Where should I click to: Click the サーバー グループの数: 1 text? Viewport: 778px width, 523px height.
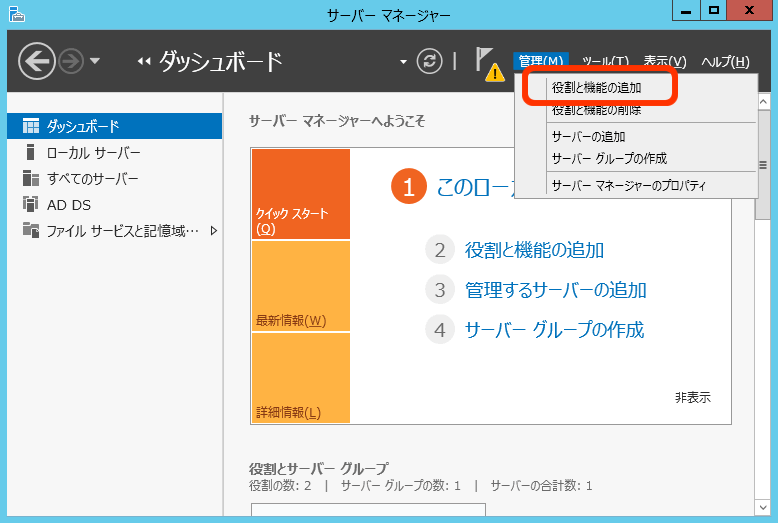tap(400, 486)
